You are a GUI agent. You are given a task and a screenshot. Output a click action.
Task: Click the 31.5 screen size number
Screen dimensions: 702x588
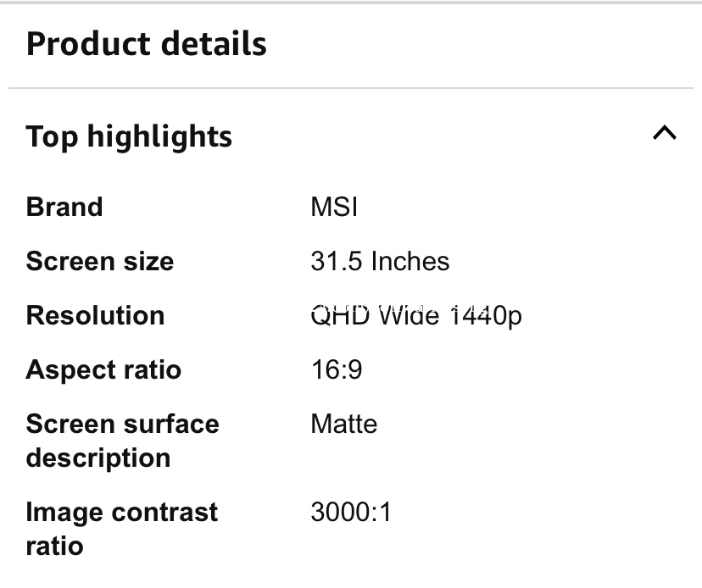331,261
